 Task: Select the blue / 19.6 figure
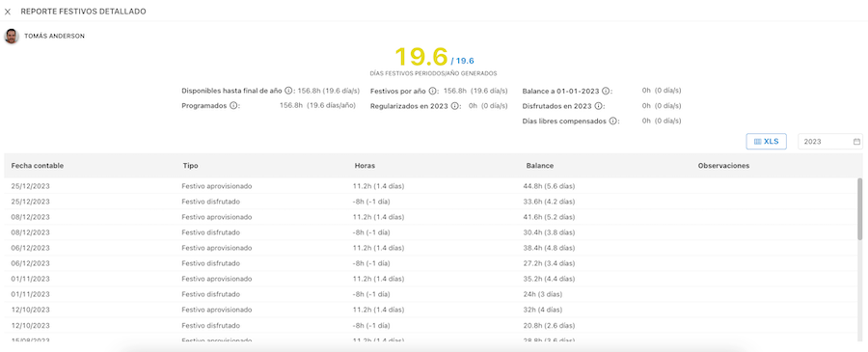click(x=462, y=61)
